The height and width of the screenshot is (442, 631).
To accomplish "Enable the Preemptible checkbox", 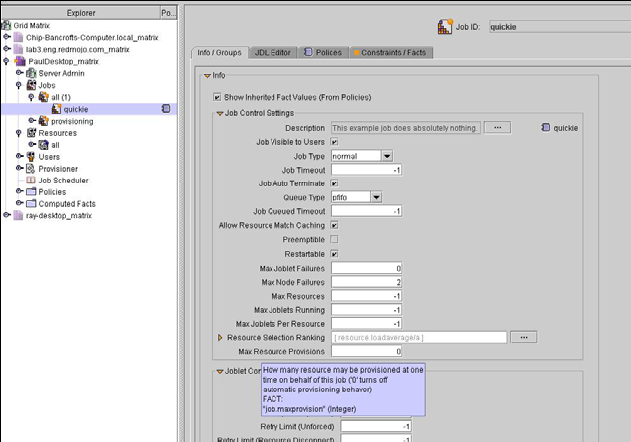I will pyautogui.click(x=334, y=239).
